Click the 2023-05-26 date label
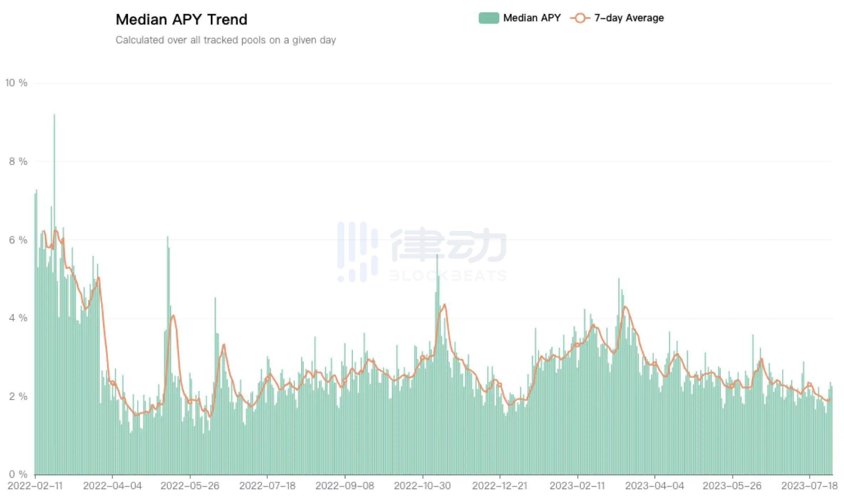 [x=732, y=486]
